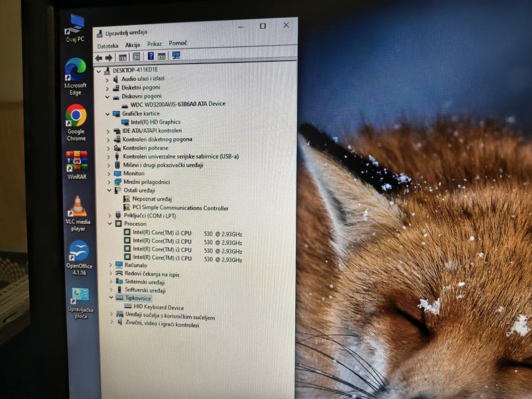The height and width of the screenshot is (399, 532).
Task: Click the Audio ulazi i izlazi speaker icon
Action: click(116, 79)
